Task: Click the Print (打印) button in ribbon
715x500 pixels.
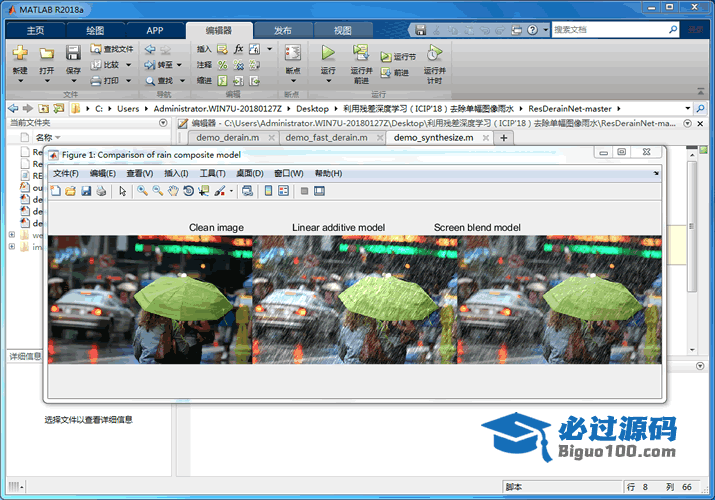Action: point(106,81)
